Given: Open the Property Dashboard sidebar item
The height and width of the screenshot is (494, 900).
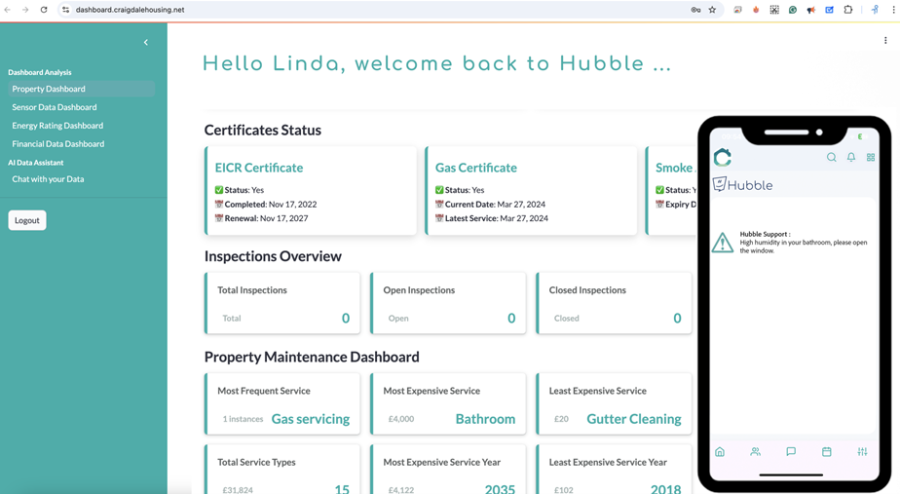Looking at the screenshot, I should 82,89.
